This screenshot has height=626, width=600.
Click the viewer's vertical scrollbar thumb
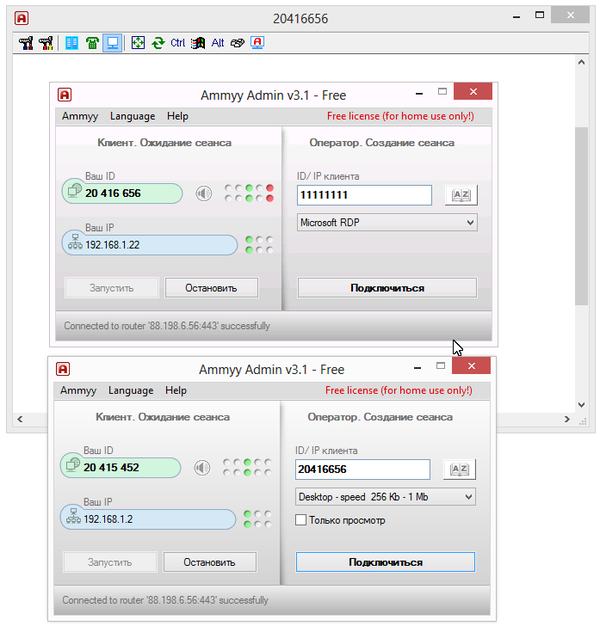(x=582, y=216)
